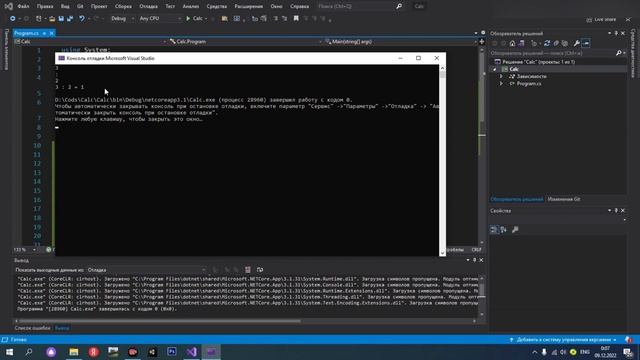Click the Refresh/Sync icon in Solution Explorer
The width and height of the screenshot is (640, 360).
click(547, 43)
